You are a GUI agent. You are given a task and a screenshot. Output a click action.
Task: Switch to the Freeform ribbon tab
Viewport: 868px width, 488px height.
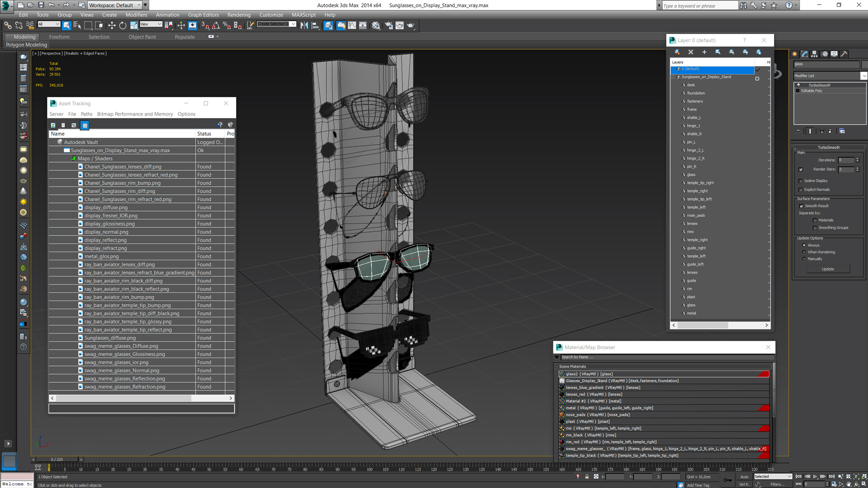coord(59,37)
